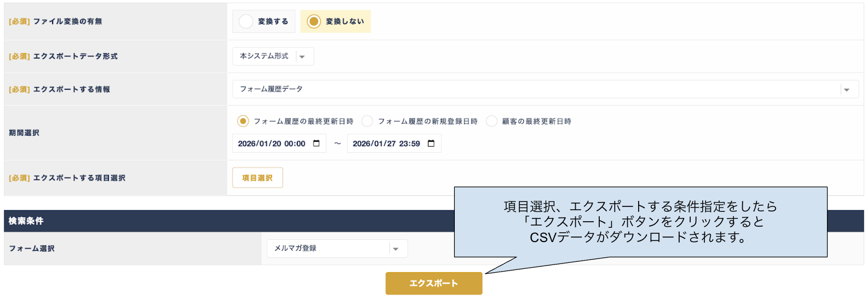
Task: Open calendar picker for end date
Action: (x=431, y=143)
